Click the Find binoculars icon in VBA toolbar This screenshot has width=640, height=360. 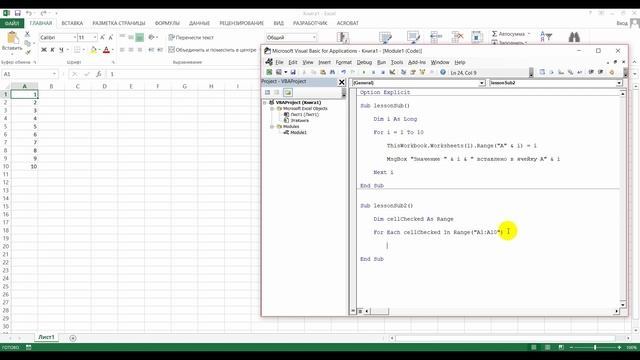point(332,72)
